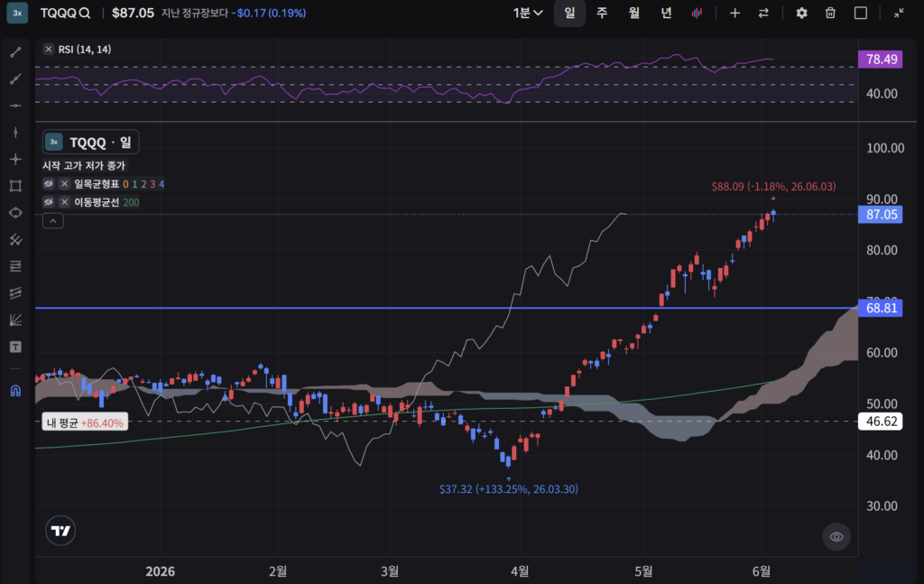The height and width of the screenshot is (584, 924).
Task: Select the crosshair line tool
Action: [x=16, y=159]
